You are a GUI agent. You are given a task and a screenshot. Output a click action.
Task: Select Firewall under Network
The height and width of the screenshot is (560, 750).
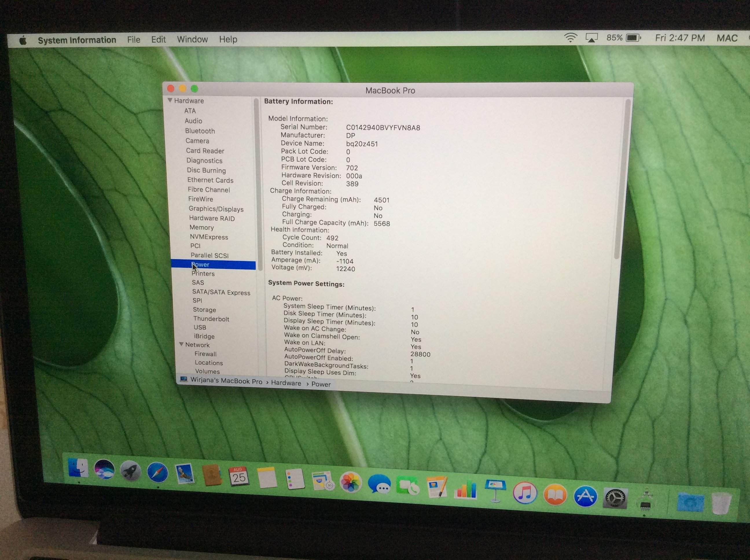coord(205,354)
